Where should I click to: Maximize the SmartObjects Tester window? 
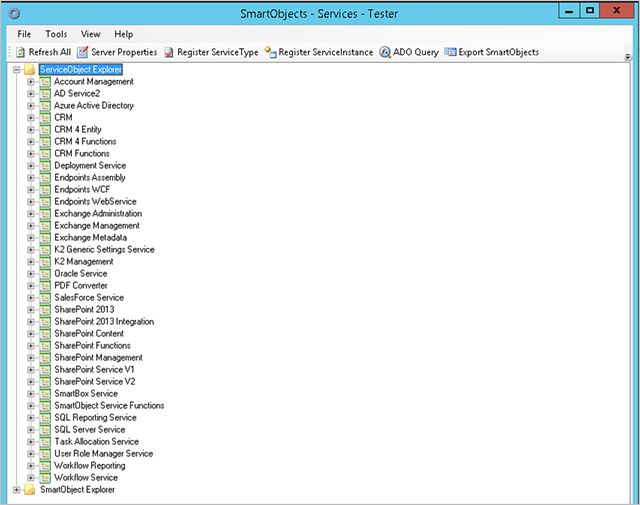point(590,11)
